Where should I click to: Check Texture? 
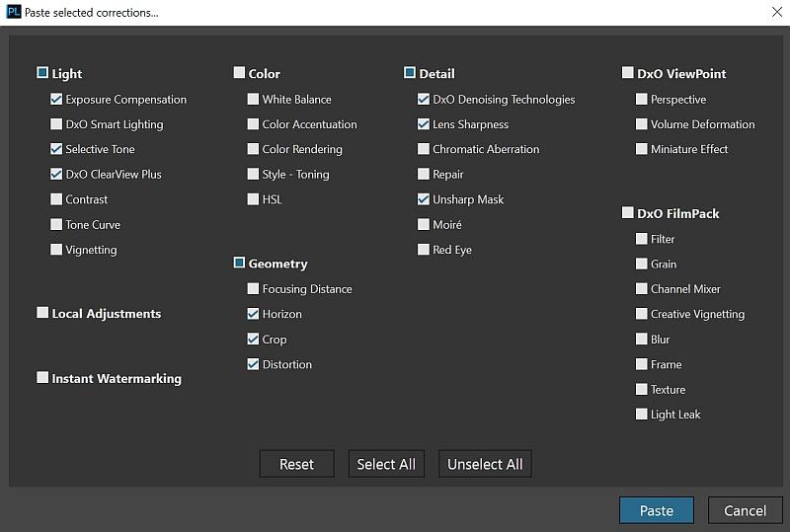(x=641, y=389)
